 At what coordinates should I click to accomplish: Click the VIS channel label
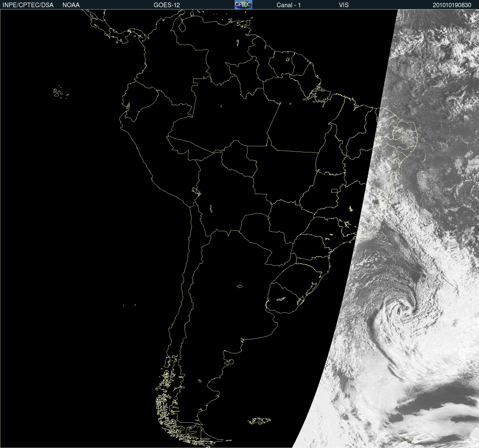coord(344,5)
